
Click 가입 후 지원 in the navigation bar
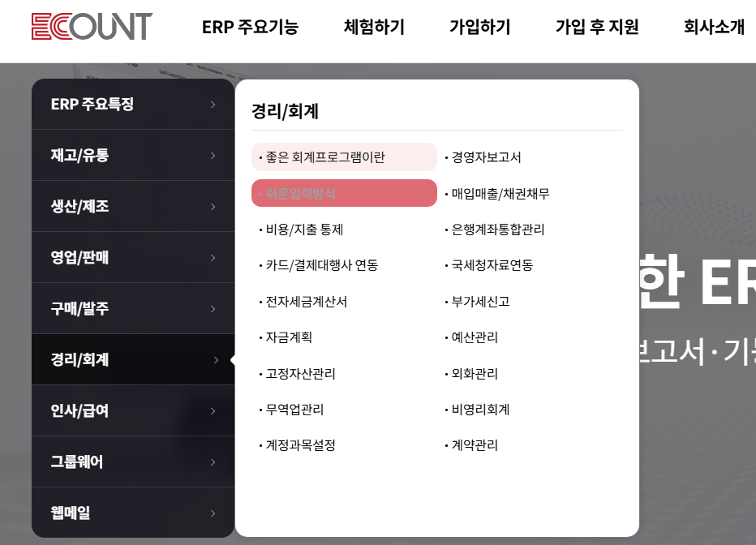tap(597, 27)
